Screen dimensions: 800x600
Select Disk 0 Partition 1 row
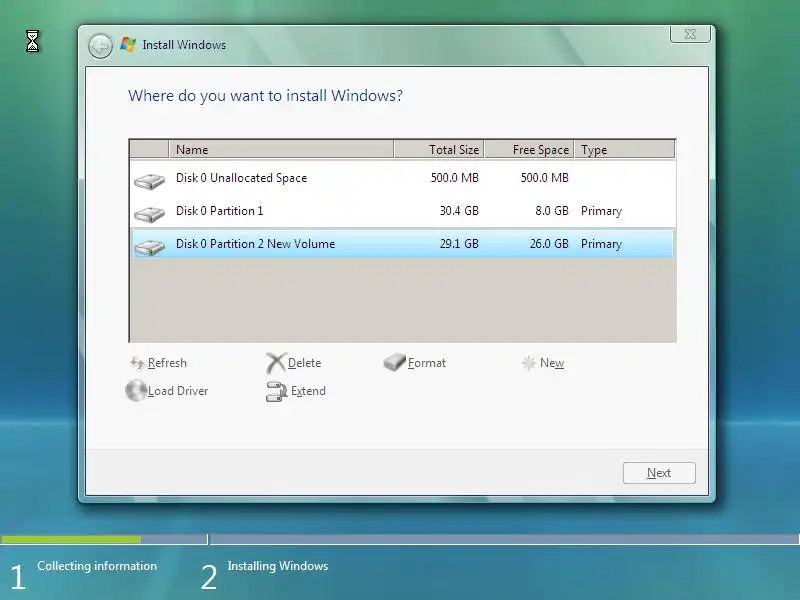coord(403,211)
